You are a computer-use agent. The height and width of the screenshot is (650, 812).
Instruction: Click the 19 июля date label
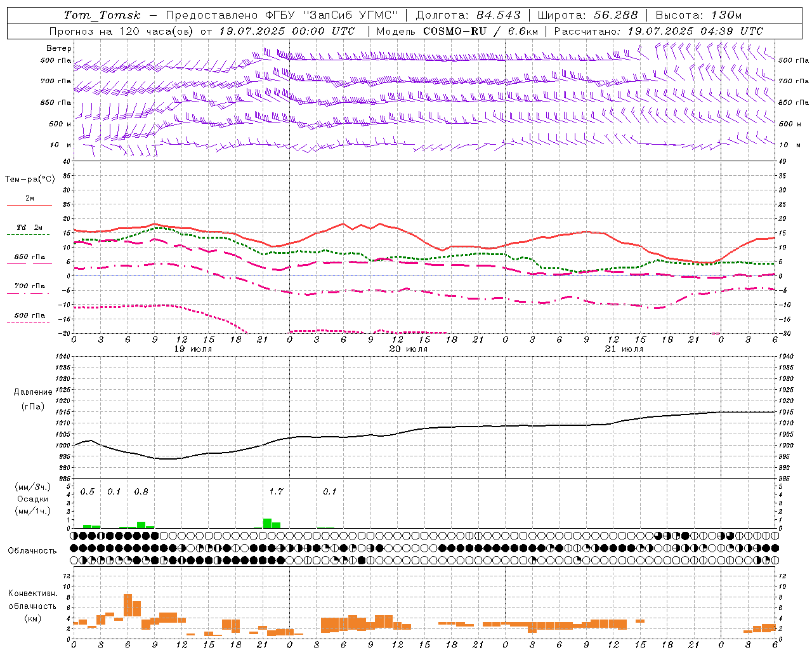(193, 348)
